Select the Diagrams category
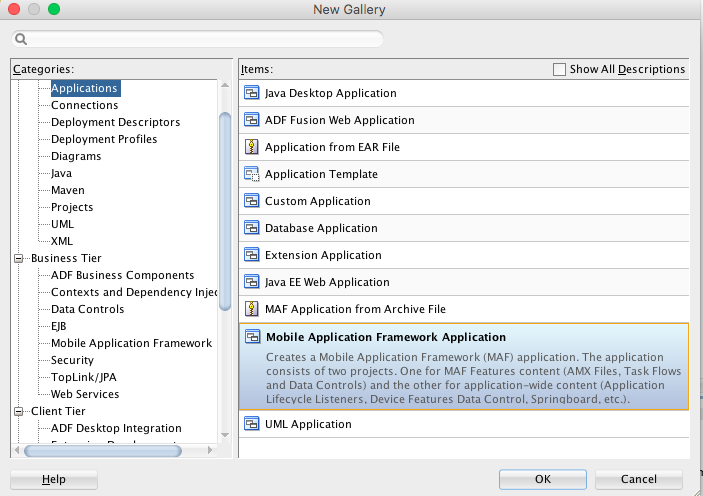This screenshot has width=703, height=496. [x=76, y=157]
